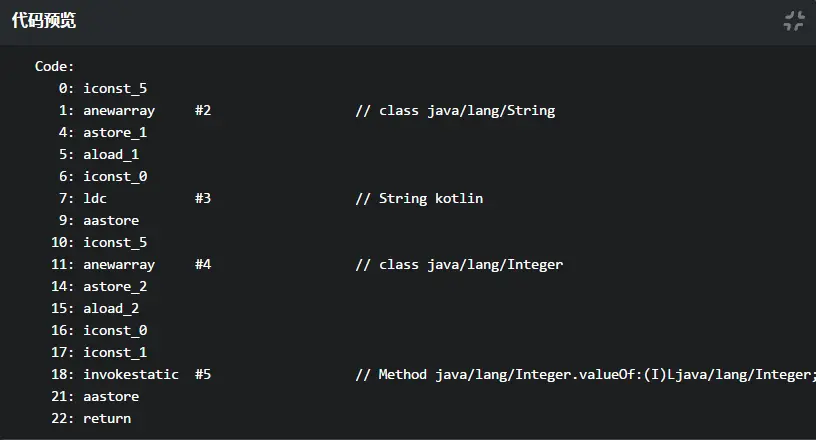Click the aload_1 instruction
Image resolution: width=816 pixels, height=440 pixels.
(x=111, y=155)
